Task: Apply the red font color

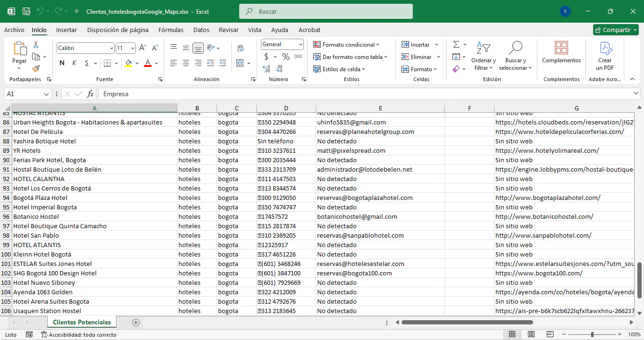Action: pyautogui.click(x=148, y=63)
